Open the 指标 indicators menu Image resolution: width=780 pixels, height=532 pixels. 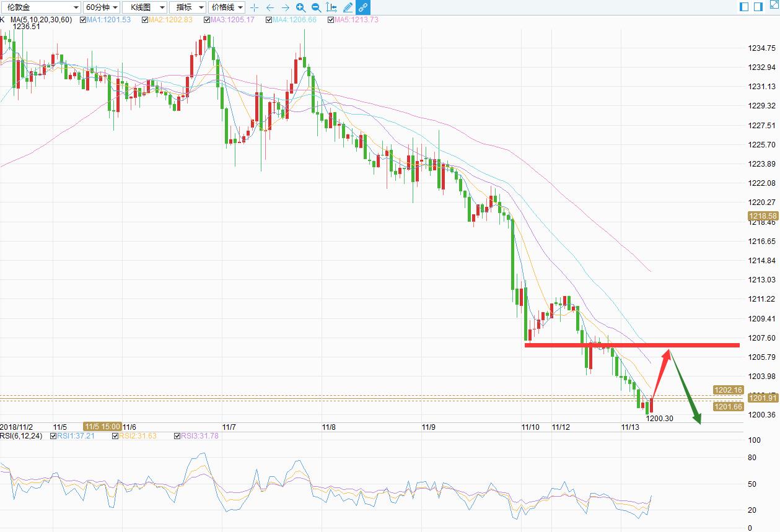188,7
